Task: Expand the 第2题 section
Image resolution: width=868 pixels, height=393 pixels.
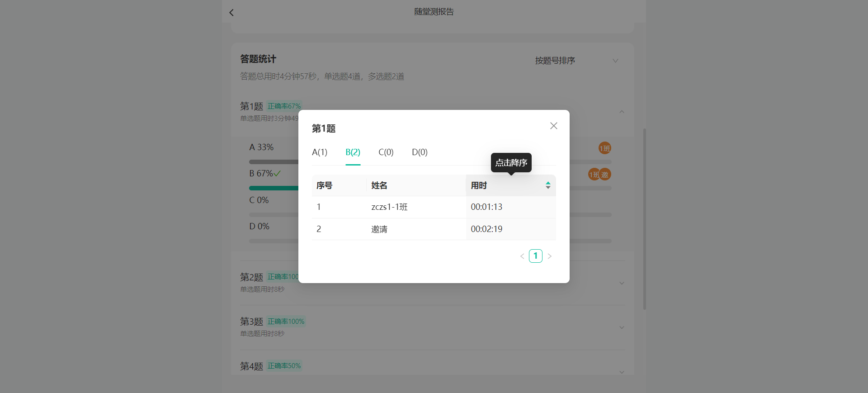Action: point(622,283)
